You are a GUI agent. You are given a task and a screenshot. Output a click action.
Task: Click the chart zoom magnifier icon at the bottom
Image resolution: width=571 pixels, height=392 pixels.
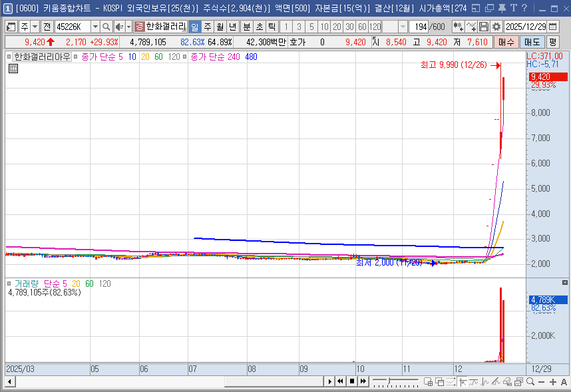(x=530, y=382)
